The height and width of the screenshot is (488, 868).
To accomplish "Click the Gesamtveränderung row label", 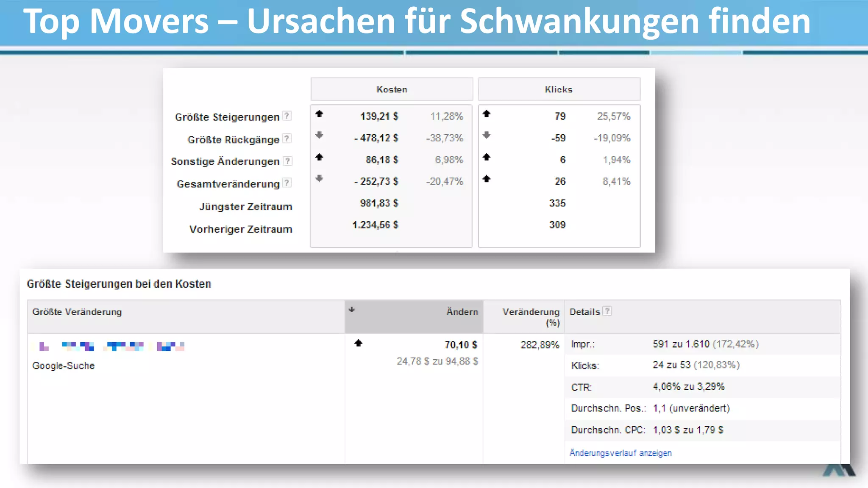I will (228, 184).
